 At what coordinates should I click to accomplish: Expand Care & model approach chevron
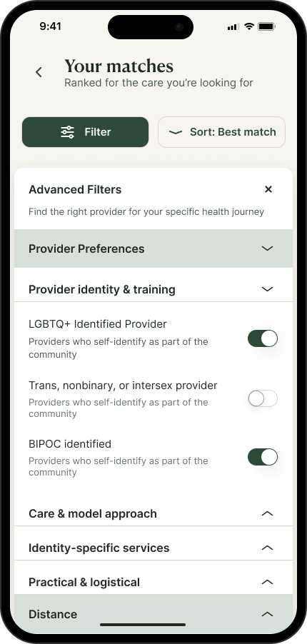point(267,513)
